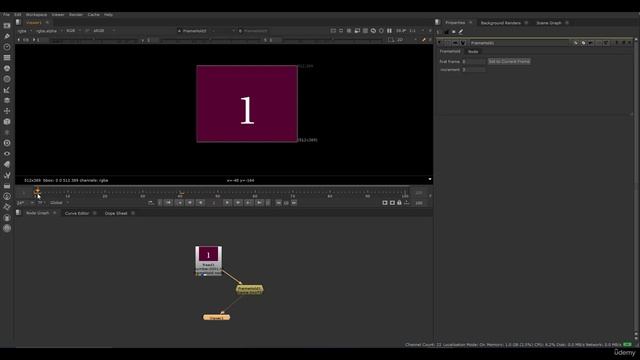The width and height of the screenshot is (640, 360).
Task: Open the Keyer nodes toolbar icon
Action: pos(7,90)
